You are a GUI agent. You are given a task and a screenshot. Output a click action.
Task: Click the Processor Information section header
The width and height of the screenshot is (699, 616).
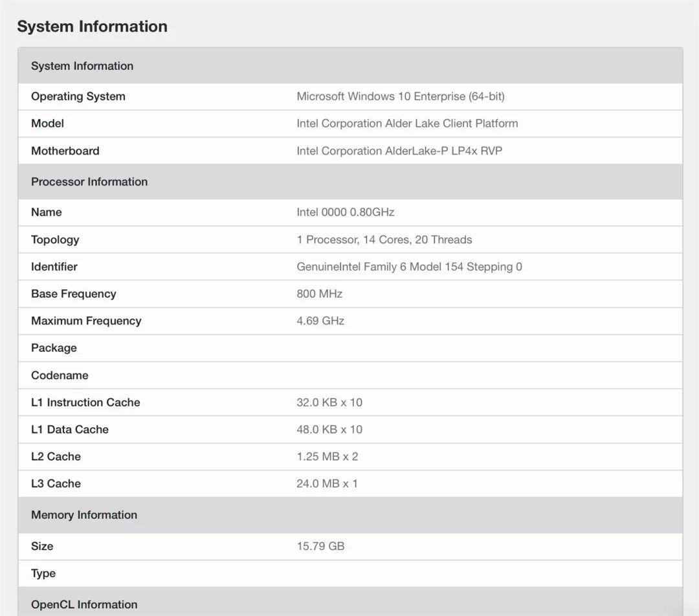coord(89,182)
